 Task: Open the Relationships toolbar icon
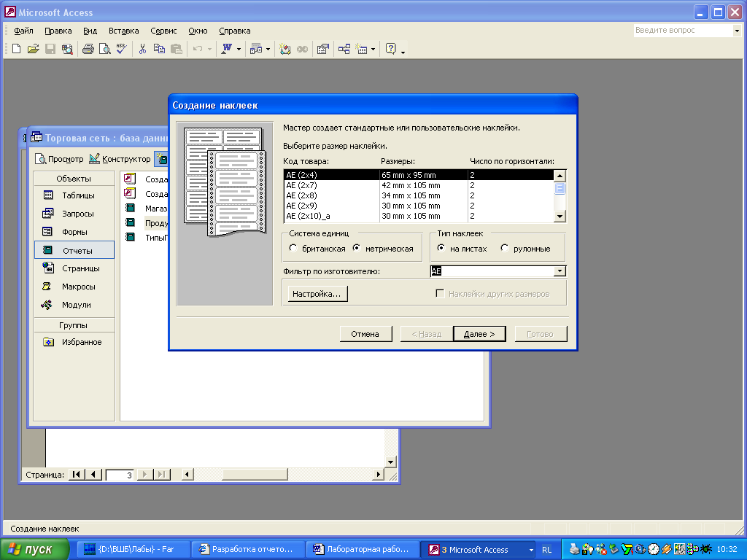coord(344,49)
